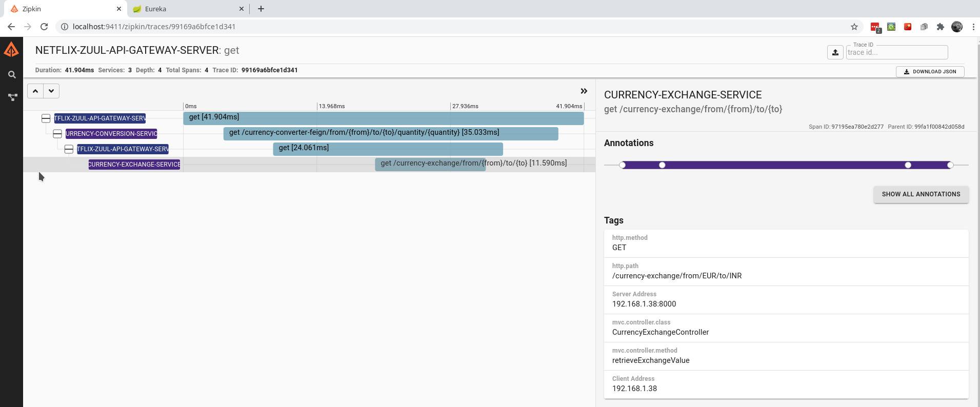
Task: Select the CURRENCY-EXCHANGE-SERVICE service label
Action: click(134, 165)
